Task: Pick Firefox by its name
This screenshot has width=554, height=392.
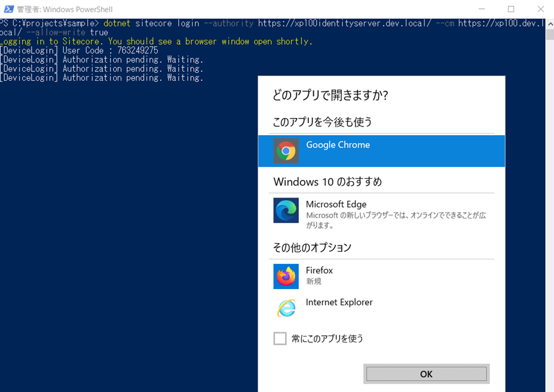Action: click(x=319, y=270)
